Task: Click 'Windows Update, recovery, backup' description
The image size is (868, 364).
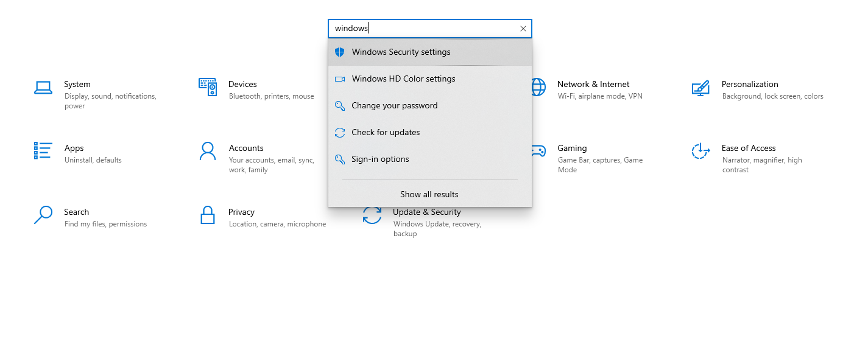Action: pos(437,229)
